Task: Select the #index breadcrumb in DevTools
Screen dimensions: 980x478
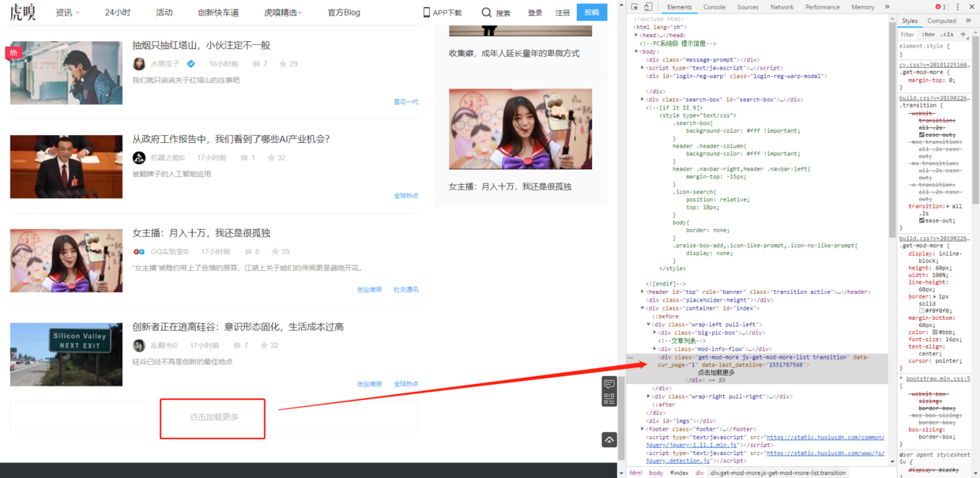Action: 679,472
